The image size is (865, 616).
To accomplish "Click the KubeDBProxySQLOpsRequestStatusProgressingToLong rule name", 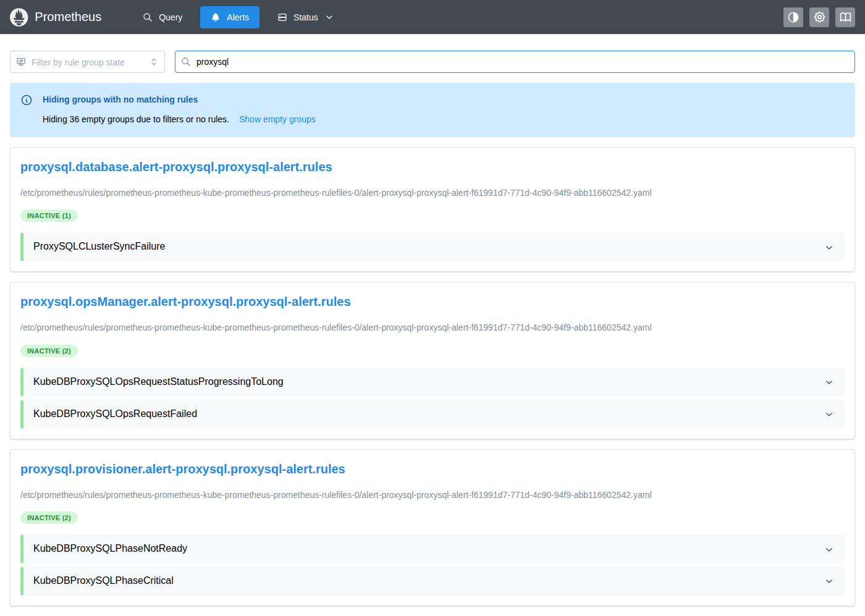I will [158, 381].
